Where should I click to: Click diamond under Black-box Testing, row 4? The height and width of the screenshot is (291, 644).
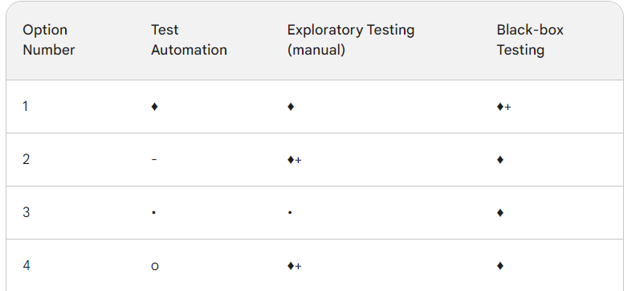(499, 266)
